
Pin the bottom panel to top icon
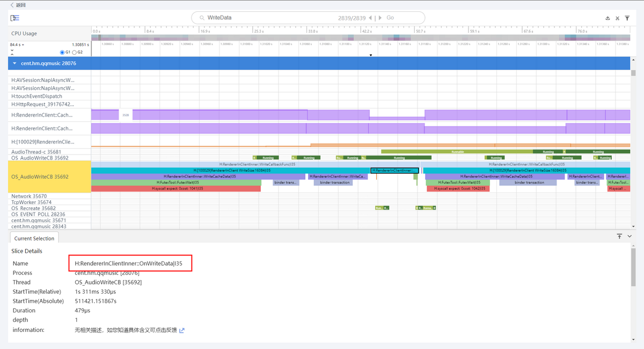pyautogui.click(x=619, y=236)
